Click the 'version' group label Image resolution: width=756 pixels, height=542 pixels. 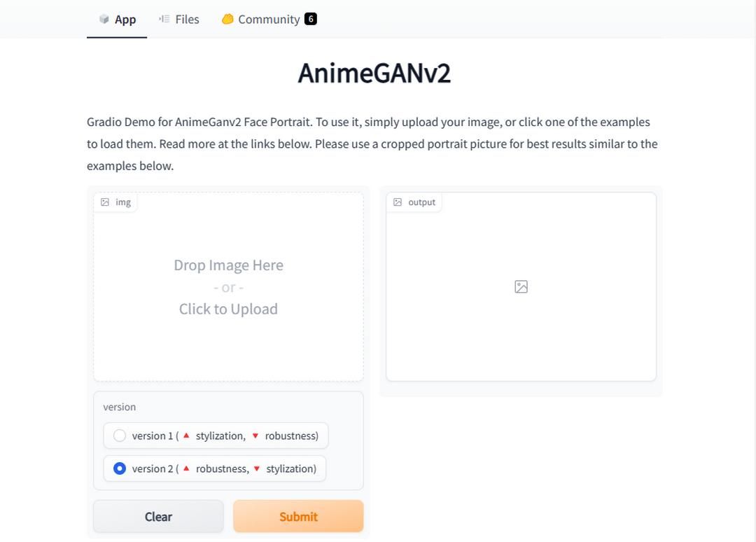[120, 407]
